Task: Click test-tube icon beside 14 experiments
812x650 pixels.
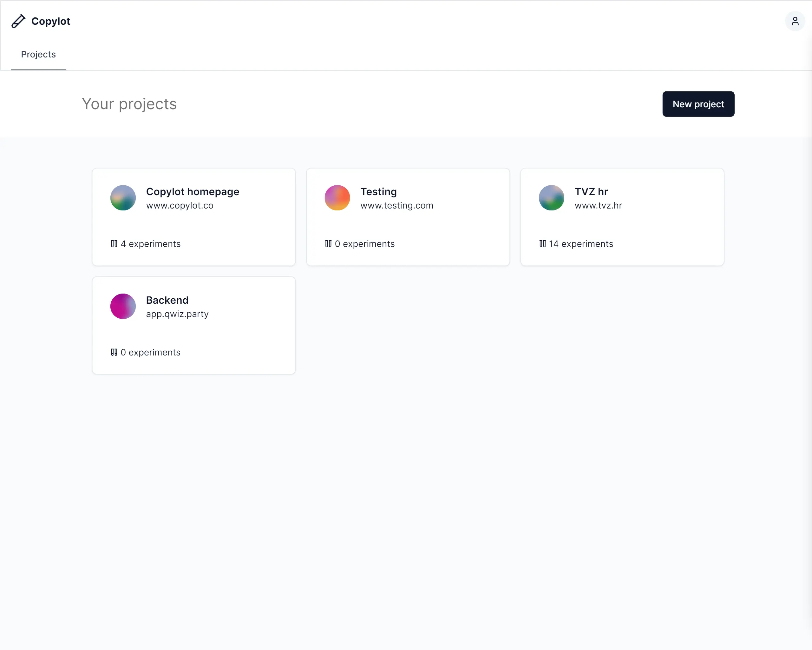Action: (542, 244)
